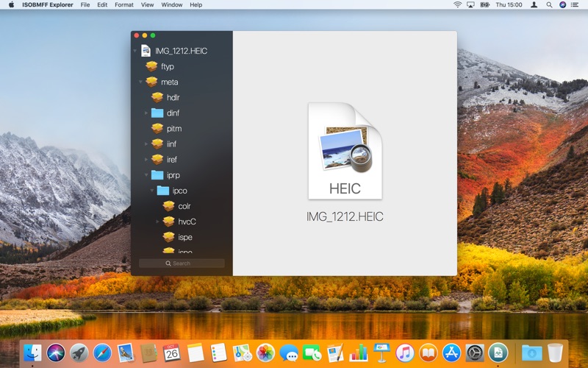
Task: Open Spotlight search in menu bar
Action: click(x=549, y=5)
